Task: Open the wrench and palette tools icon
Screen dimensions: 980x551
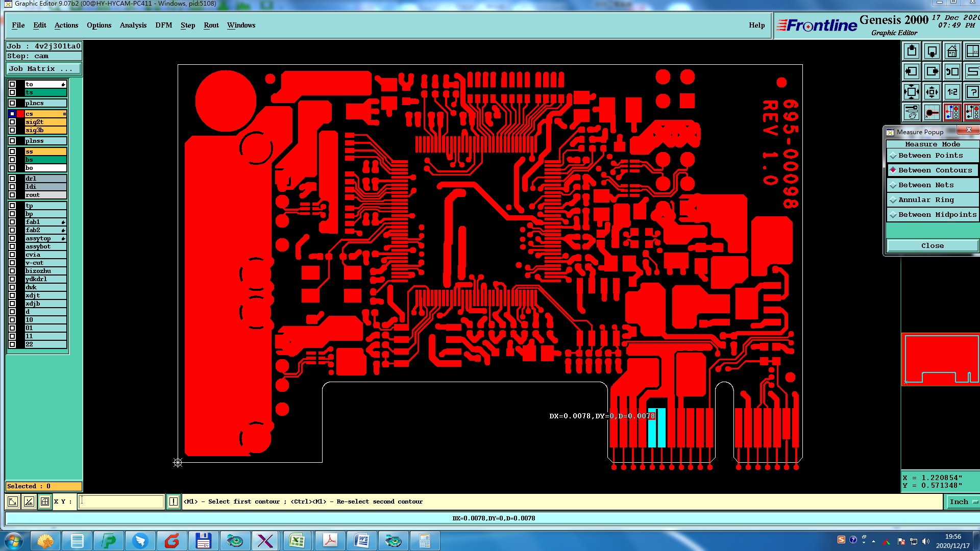Action: 912,112
